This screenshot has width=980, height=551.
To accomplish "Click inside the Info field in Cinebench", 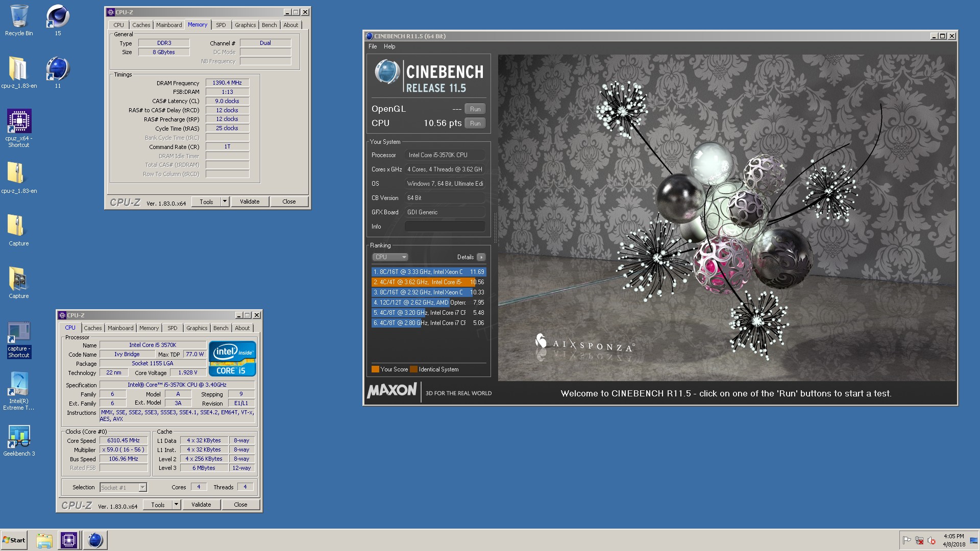I will pyautogui.click(x=445, y=227).
